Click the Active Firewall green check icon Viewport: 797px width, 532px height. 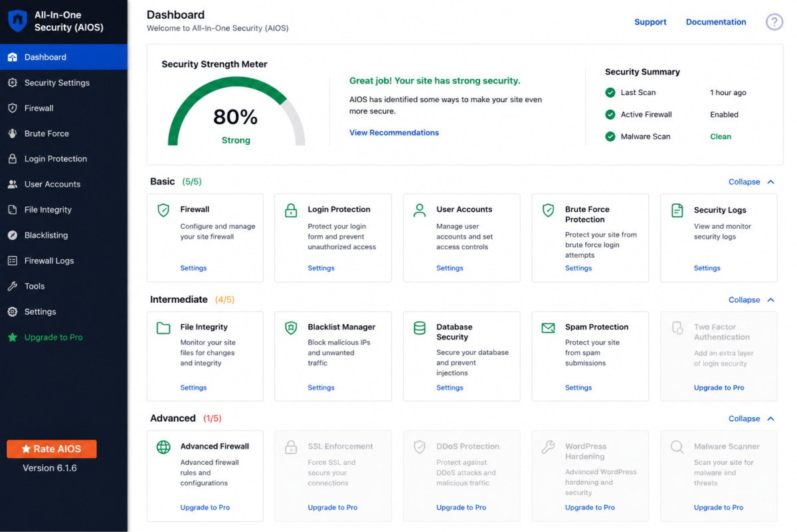[x=610, y=114]
